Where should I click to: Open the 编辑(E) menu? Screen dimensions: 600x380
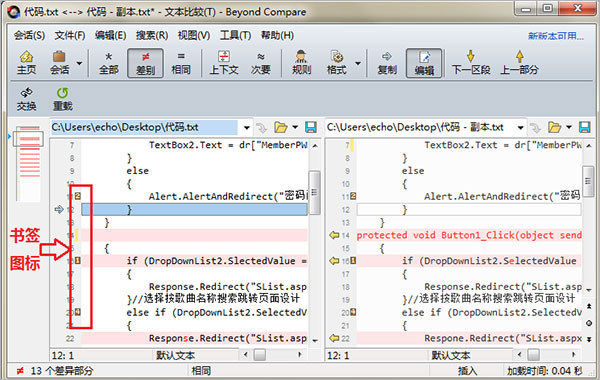pos(111,36)
